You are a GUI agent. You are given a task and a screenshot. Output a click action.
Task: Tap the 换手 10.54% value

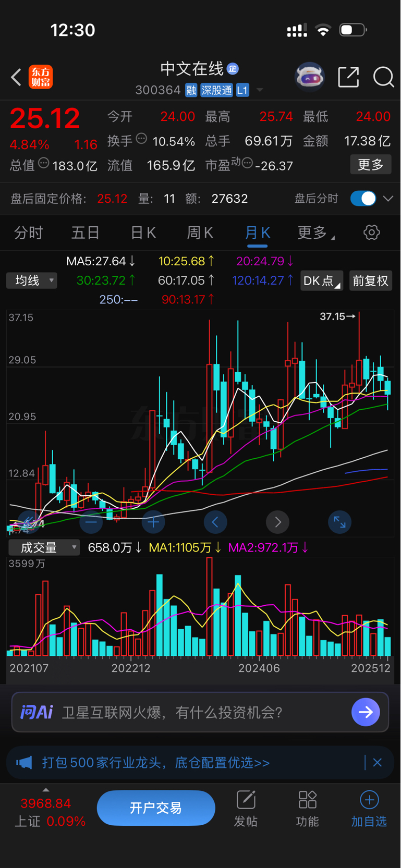[x=174, y=141]
